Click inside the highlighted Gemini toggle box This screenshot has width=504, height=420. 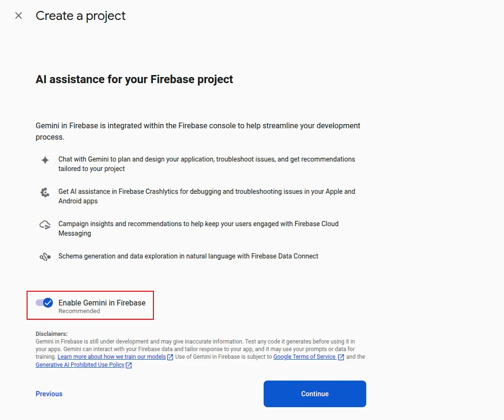tap(90, 305)
